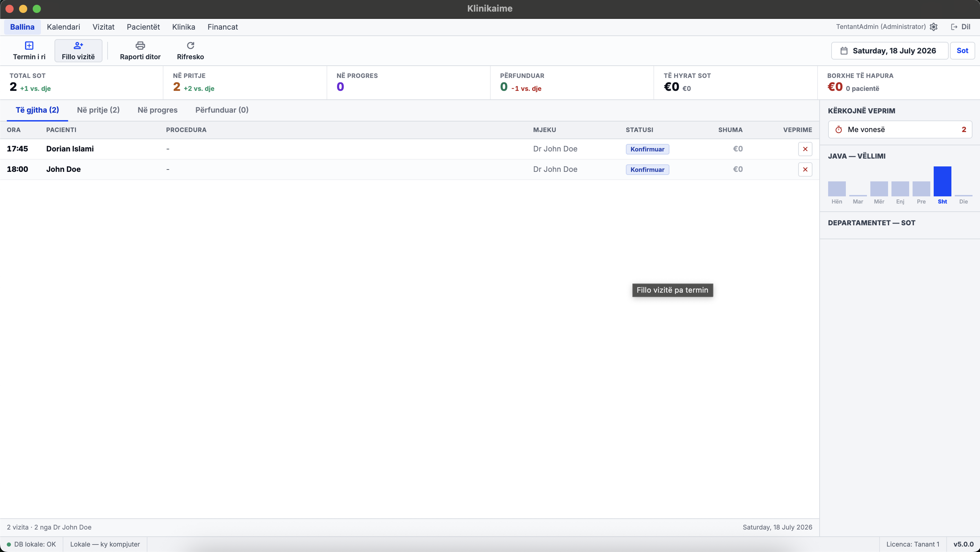Click the Sot button
This screenshot has height=552, width=980.
[962, 51]
